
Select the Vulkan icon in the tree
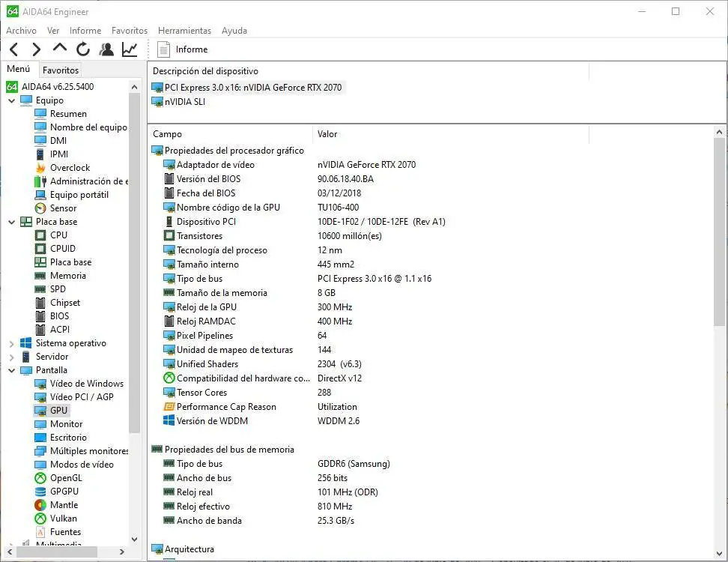click(40, 519)
